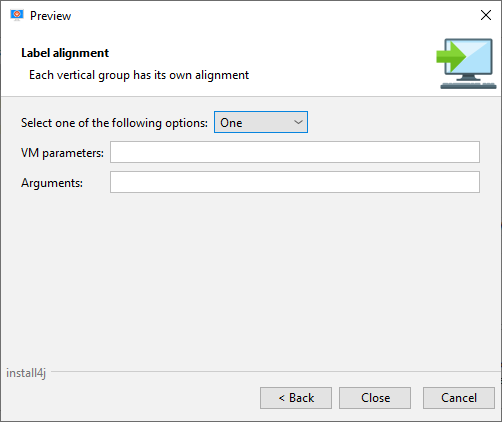Click the Preview window app icon
Image resolution: width=502 pixels, height=422 pixels.
coord(17,15)
